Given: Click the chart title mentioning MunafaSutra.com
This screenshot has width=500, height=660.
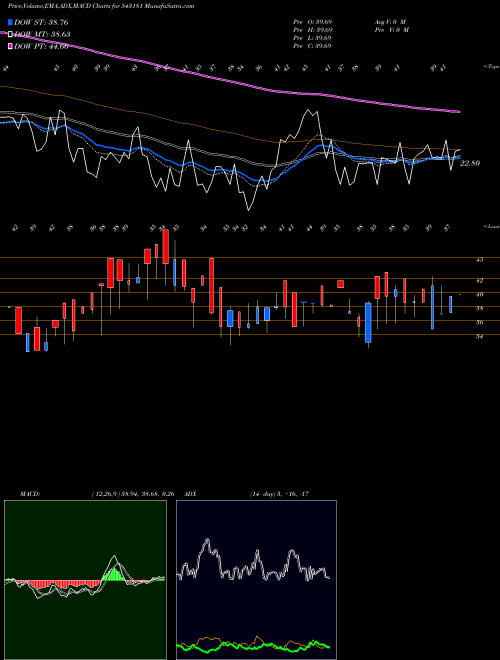Looking at the screenshot, I should tap(101, 7).
